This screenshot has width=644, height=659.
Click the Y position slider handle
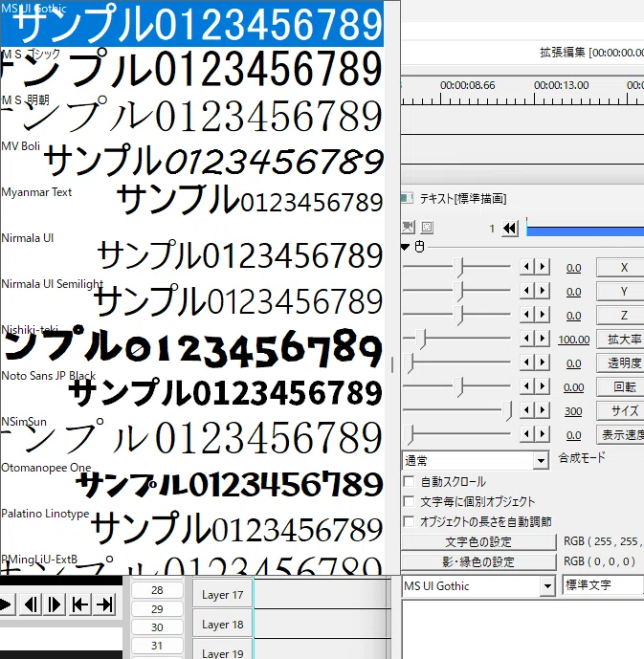click(458, 292)
